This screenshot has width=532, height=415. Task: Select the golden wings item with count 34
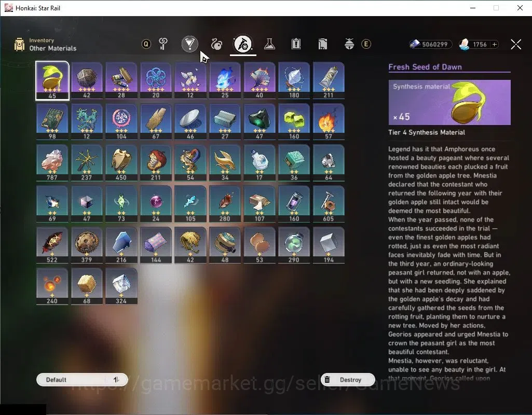pyautogui.click(x=225, y=163)
